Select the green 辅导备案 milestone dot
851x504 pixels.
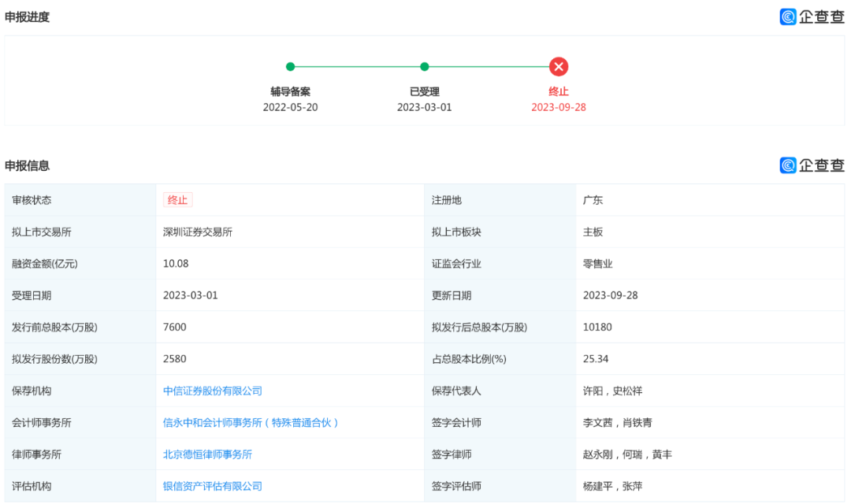[x=291, y=67]
